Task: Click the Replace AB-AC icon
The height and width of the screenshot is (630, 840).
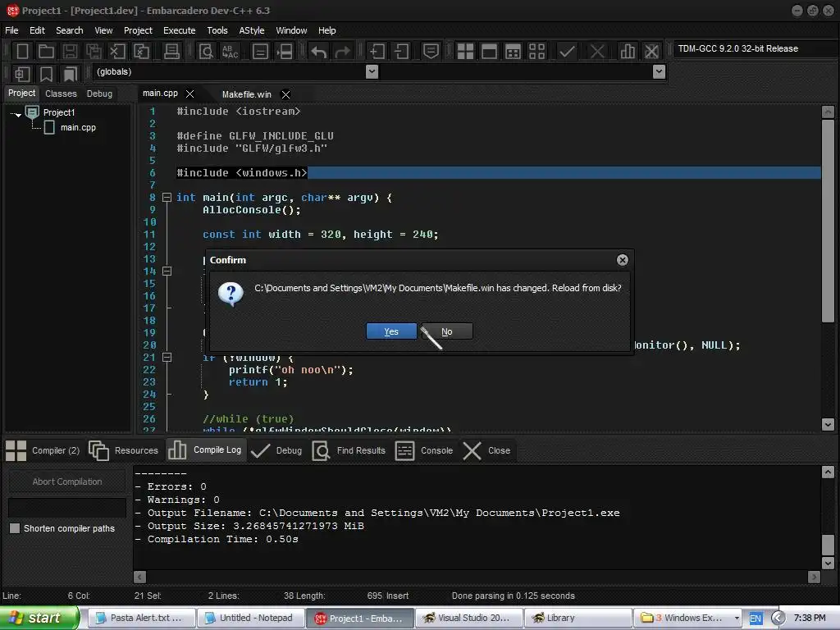Action: point(230,52)
